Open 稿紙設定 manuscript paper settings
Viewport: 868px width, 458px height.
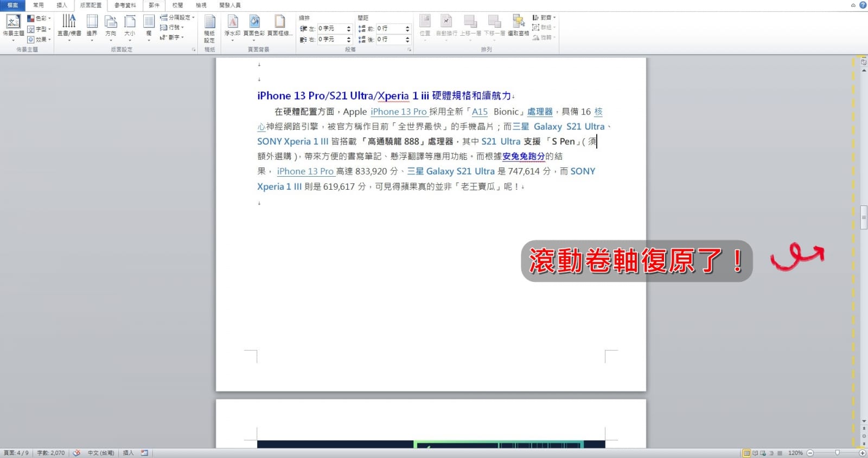point(209,29)
